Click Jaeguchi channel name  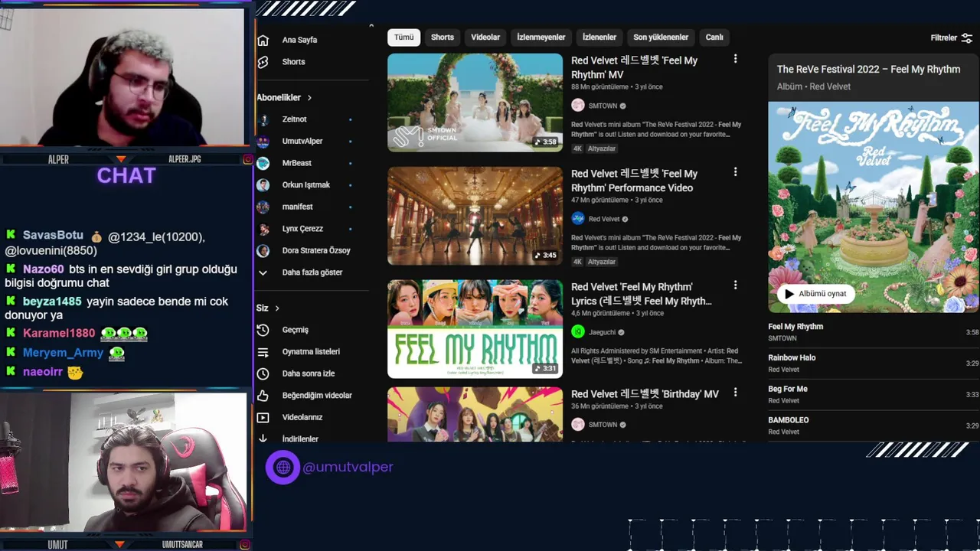[x=603, y=332]
